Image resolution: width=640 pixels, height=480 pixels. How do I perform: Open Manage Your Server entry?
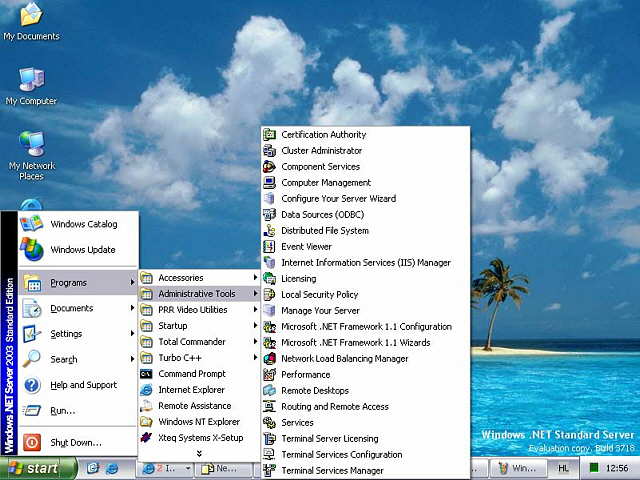pyautogui.click(x=366, y=311)
